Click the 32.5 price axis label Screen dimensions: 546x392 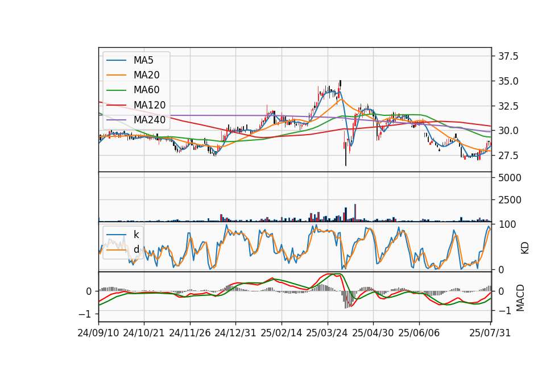(x=508, y=106)
